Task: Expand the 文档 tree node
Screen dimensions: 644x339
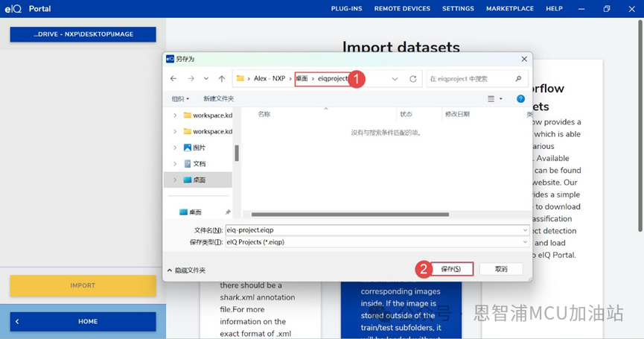Action: tap(175, 164)
